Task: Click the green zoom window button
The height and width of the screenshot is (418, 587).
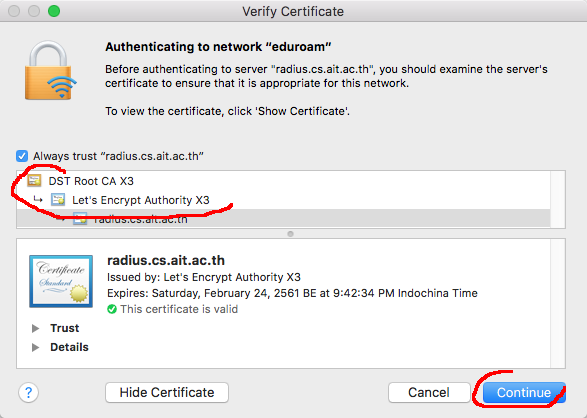Action: (54, 11)
